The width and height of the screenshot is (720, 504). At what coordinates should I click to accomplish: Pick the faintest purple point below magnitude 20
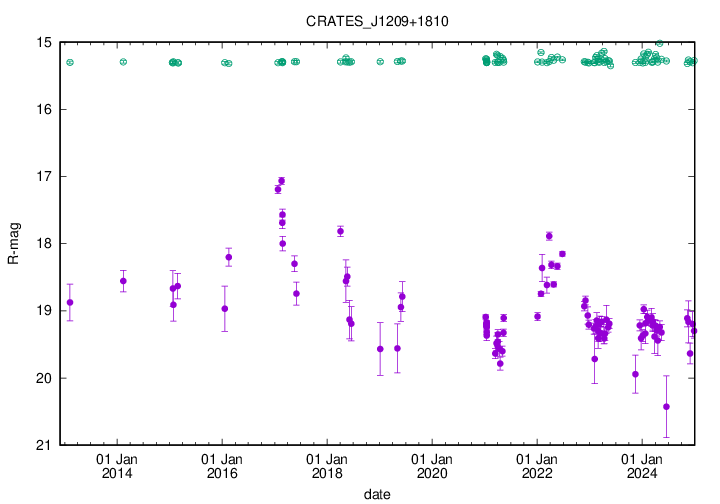[666, 407]
